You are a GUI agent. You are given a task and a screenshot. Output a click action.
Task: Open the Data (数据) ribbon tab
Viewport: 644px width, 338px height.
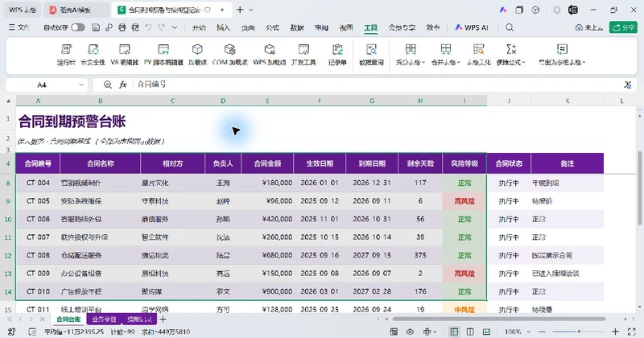point(297,27)
